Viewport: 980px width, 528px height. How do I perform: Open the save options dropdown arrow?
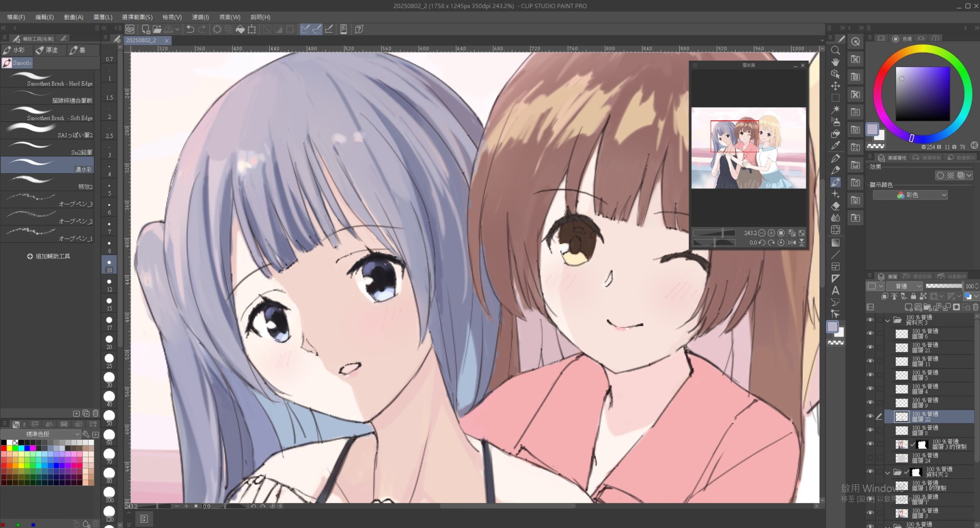(177, 29)
